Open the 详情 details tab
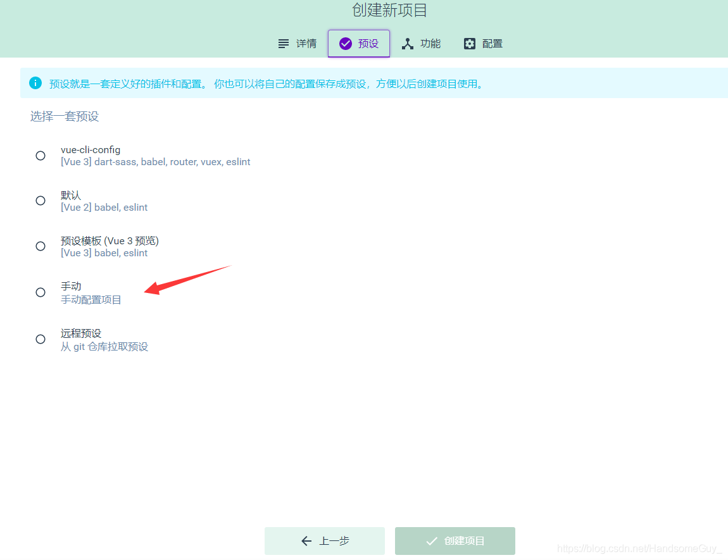 [297, 44]
